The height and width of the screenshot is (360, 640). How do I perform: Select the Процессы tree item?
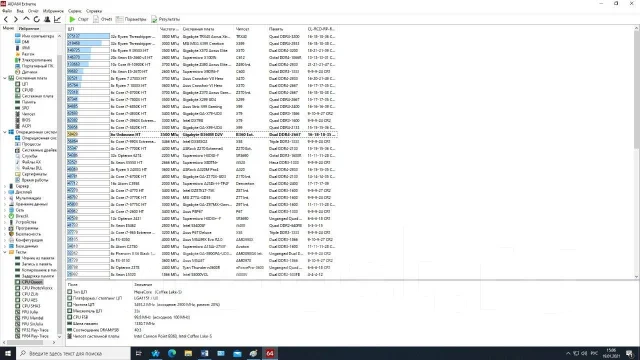[31, 144]
